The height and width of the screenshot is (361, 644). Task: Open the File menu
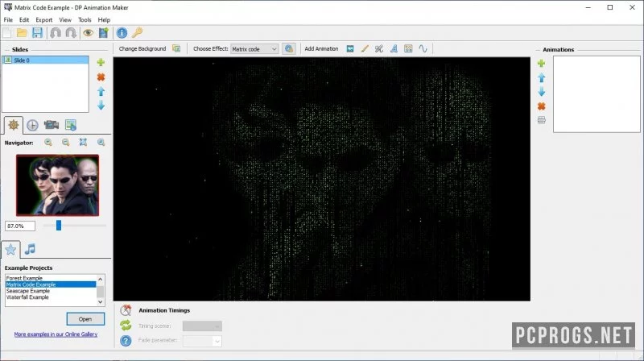[x=8, y=19]
